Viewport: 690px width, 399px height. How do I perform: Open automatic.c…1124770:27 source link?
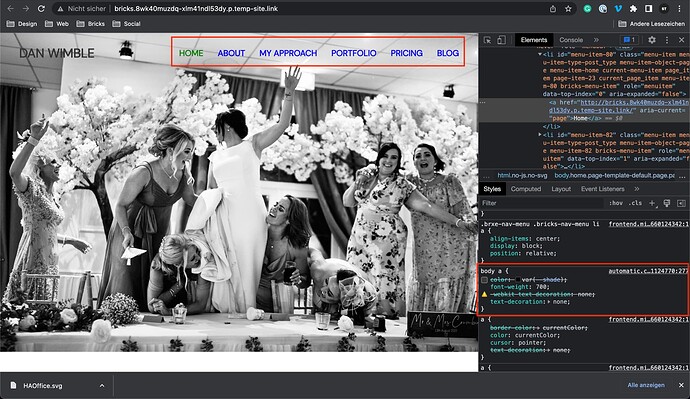pos(648,271)
